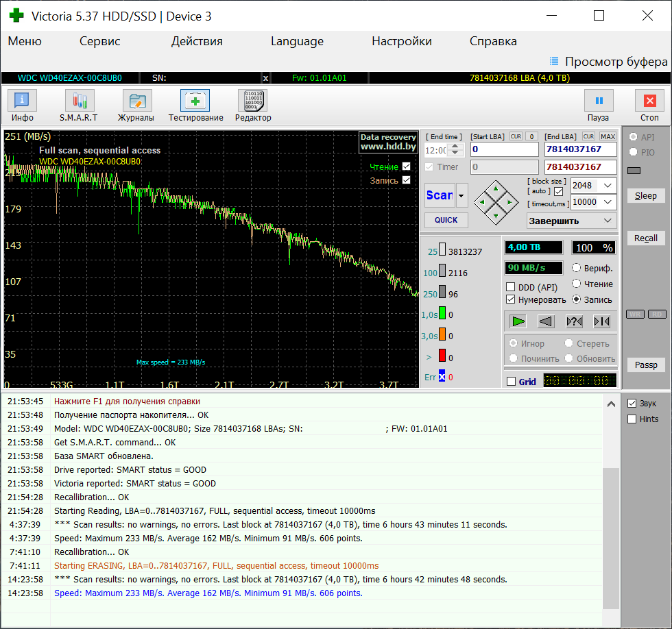
Task: Switch to the Редактор hex editor
Action: (x=252, y=106)
